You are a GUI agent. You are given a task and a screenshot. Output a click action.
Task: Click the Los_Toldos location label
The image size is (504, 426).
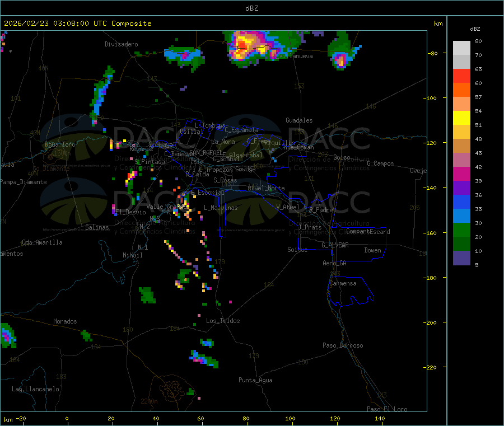(223, 321)
